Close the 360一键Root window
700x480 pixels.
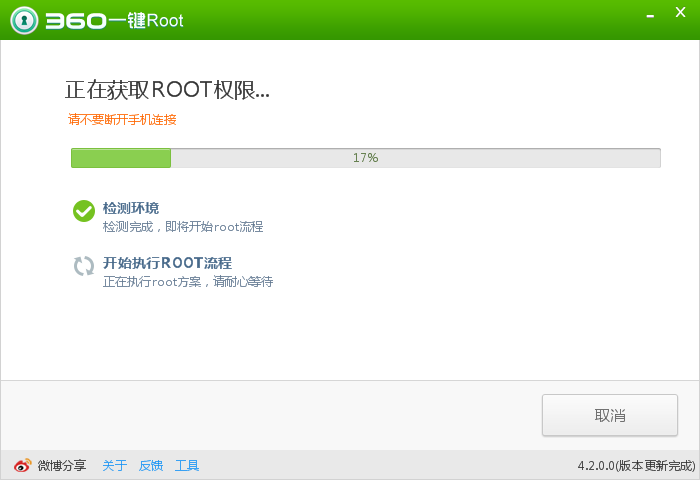click(x=680, y=13)
